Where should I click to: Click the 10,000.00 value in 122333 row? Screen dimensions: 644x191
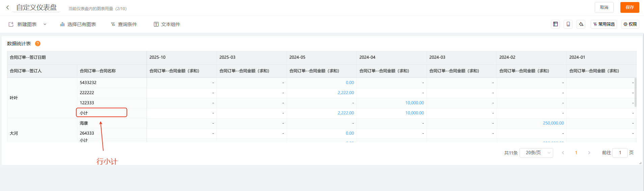[414, 103]
